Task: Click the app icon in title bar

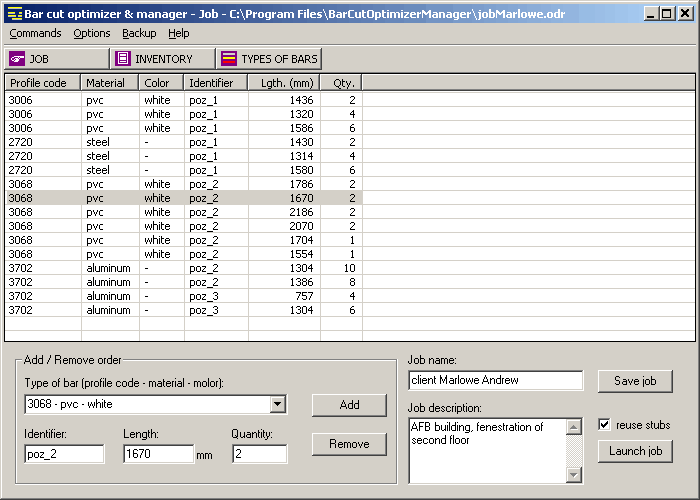Action: [15, 14]
